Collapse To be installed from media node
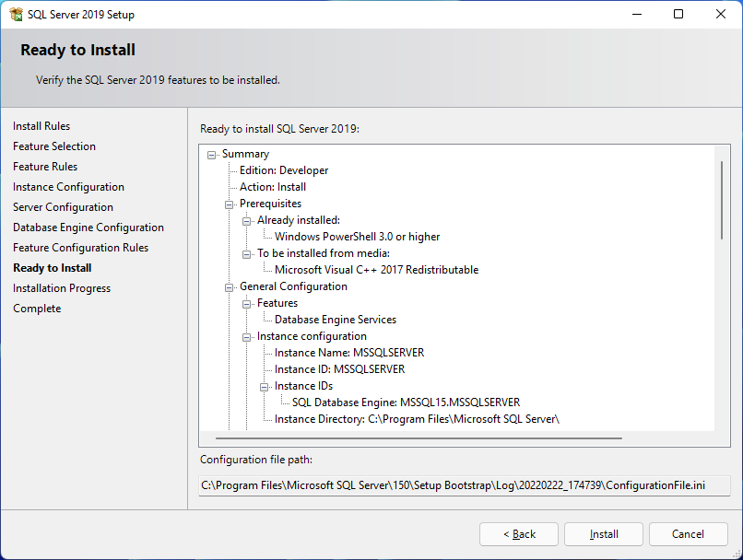Image resolution: width=743 pixels, height=560 pixels. click(246, 254)
